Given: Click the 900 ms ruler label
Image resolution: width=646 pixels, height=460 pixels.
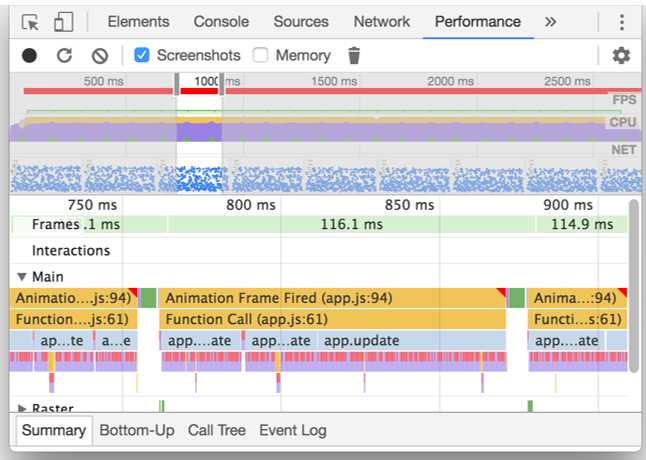Looking at the screenshot, I should pyautogui.click(x=568, y=205).
